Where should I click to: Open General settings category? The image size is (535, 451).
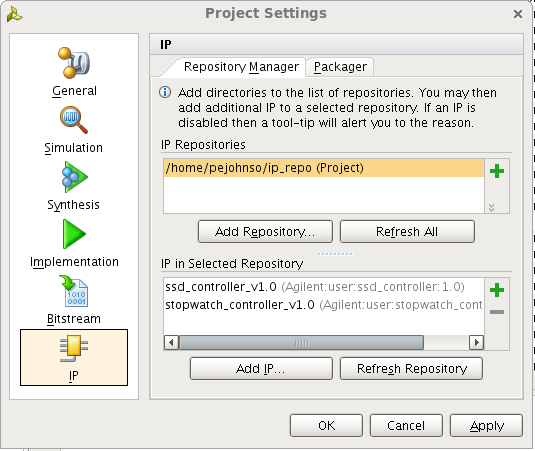(x=74, y=73)
